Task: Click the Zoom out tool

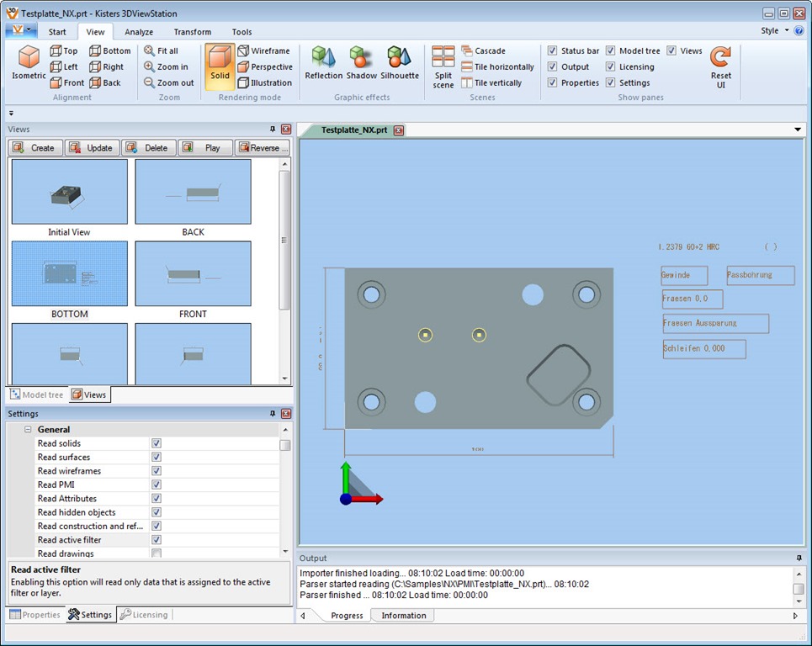Action: 169,82
